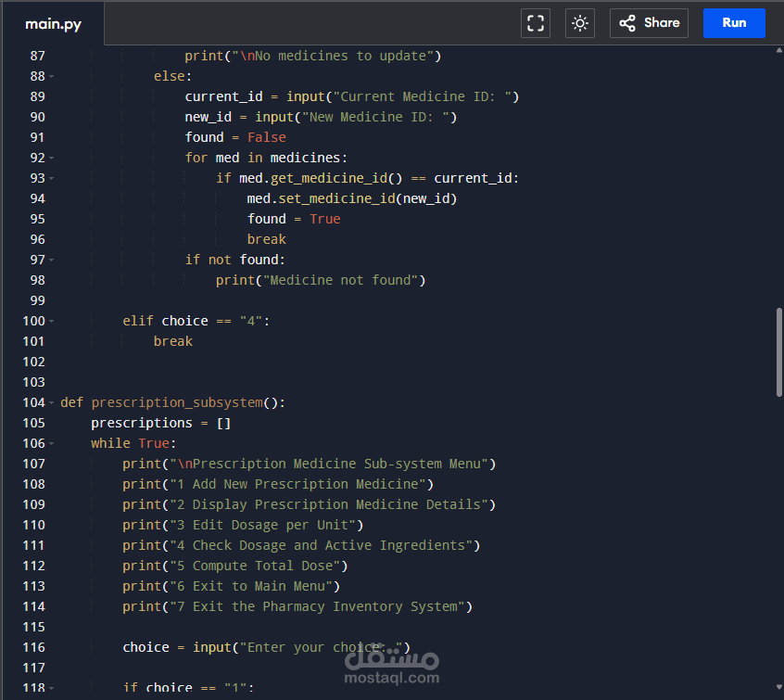Fold the if choice block at line 118

point(52,689)
